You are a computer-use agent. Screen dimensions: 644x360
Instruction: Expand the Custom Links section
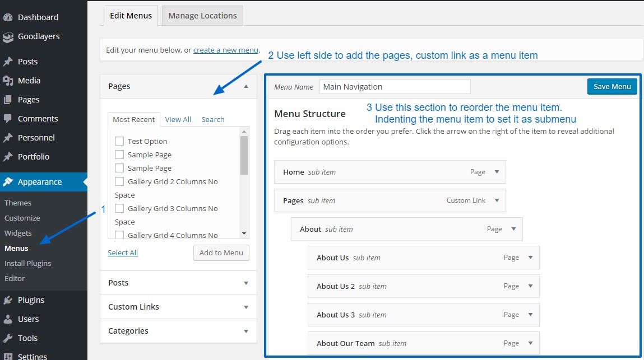[245, 307]
